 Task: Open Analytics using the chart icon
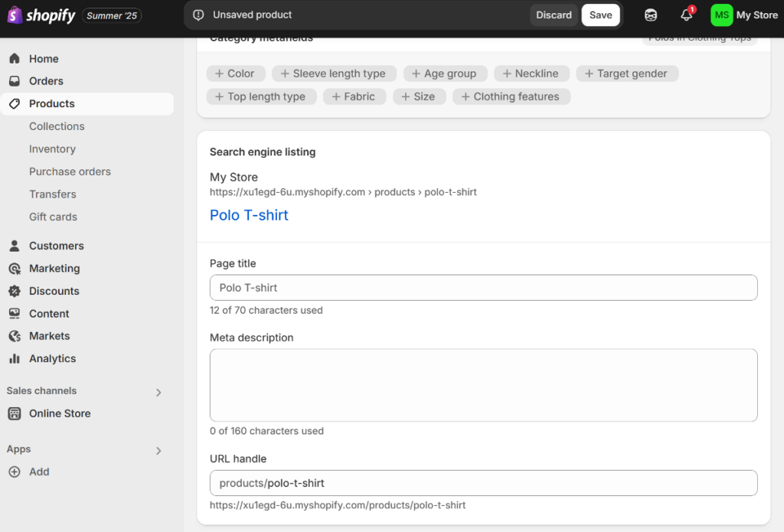pyautogui.click(x=15, y=358)
